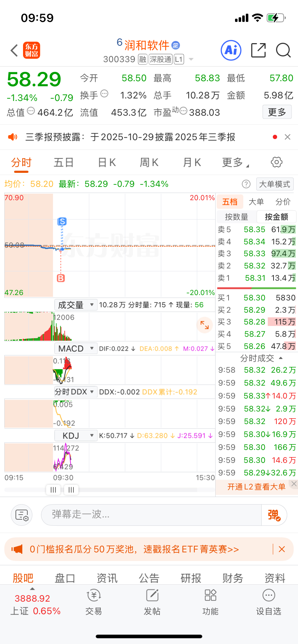Image resolution: width=298 pixels, height=644 pixels.
Task: Tap the blue enterprise badge by 润和软件
Action: [x=176, y=45]
